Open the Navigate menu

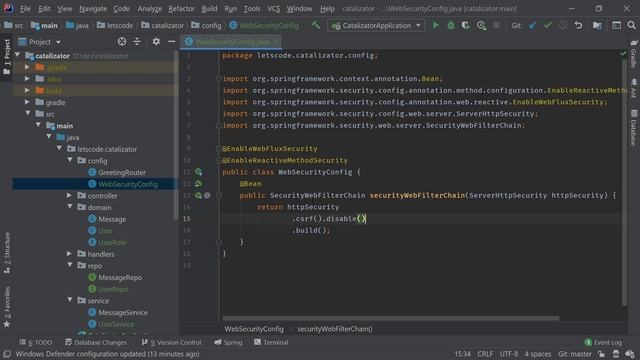[x=93, y=9]
